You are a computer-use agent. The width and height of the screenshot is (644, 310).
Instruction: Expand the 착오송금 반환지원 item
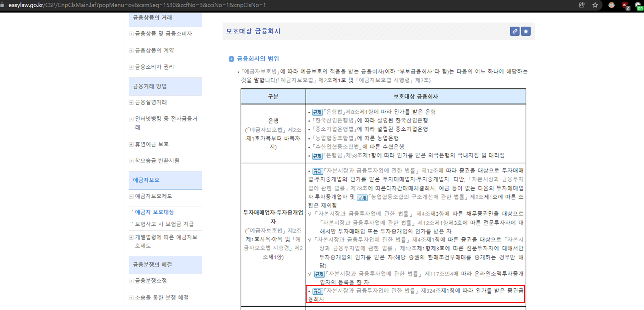point(131,161)
